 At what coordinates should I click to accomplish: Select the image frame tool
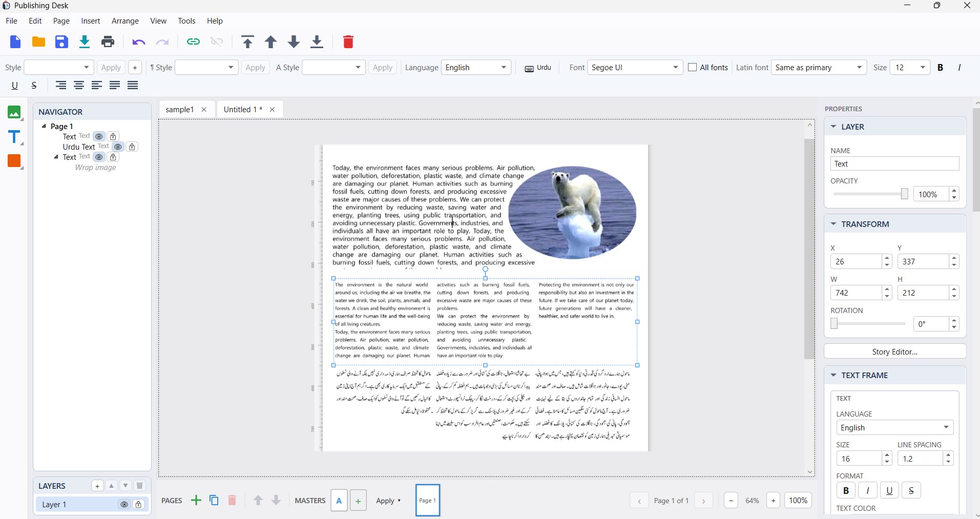pos(14,113)
